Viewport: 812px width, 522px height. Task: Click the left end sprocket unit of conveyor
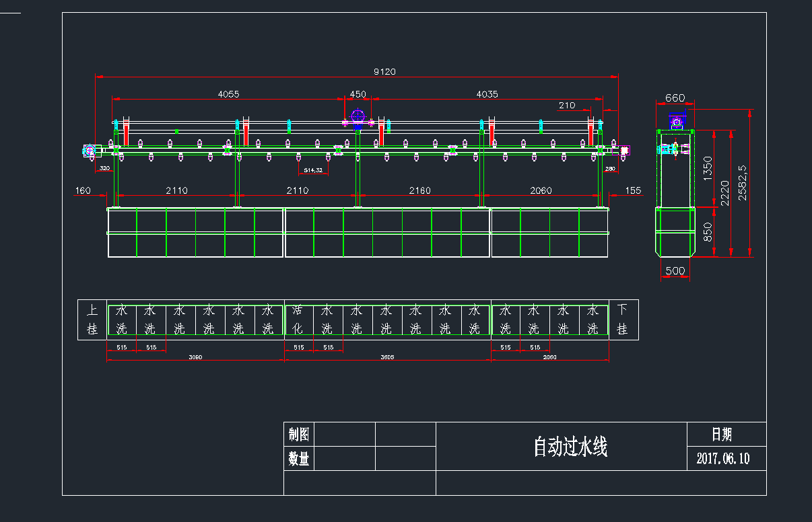[x=89, y=151]
